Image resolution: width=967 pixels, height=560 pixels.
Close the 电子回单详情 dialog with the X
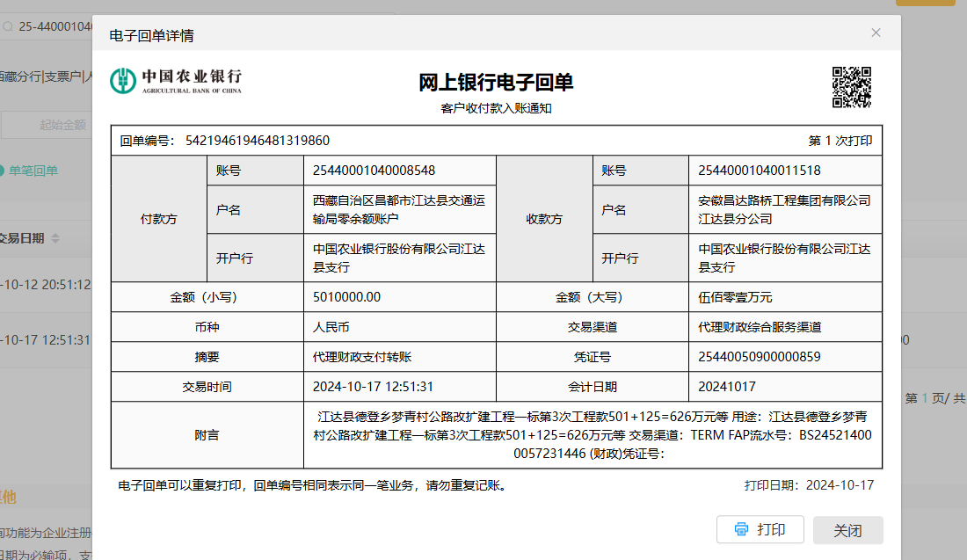click(x=875, y=33)
